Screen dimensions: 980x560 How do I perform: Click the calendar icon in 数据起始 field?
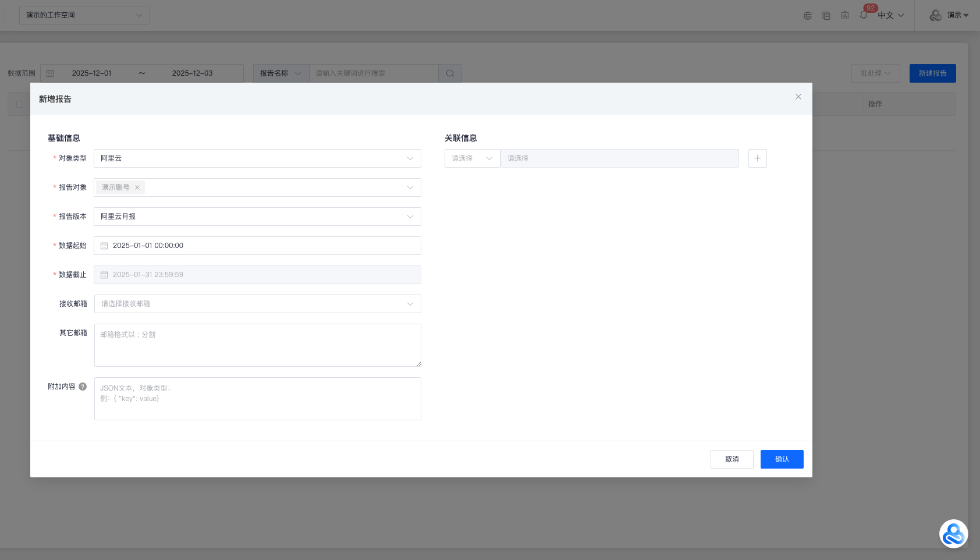(x=104, y=246)
